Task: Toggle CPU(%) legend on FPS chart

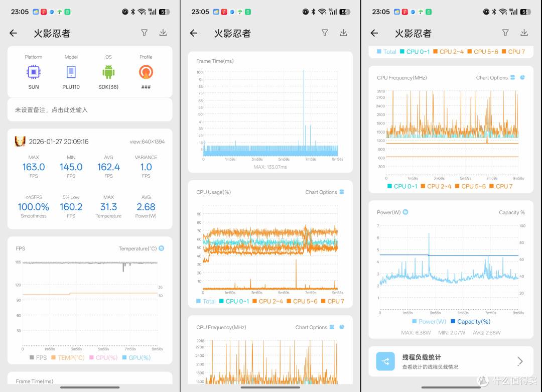Action: (103, 357)
